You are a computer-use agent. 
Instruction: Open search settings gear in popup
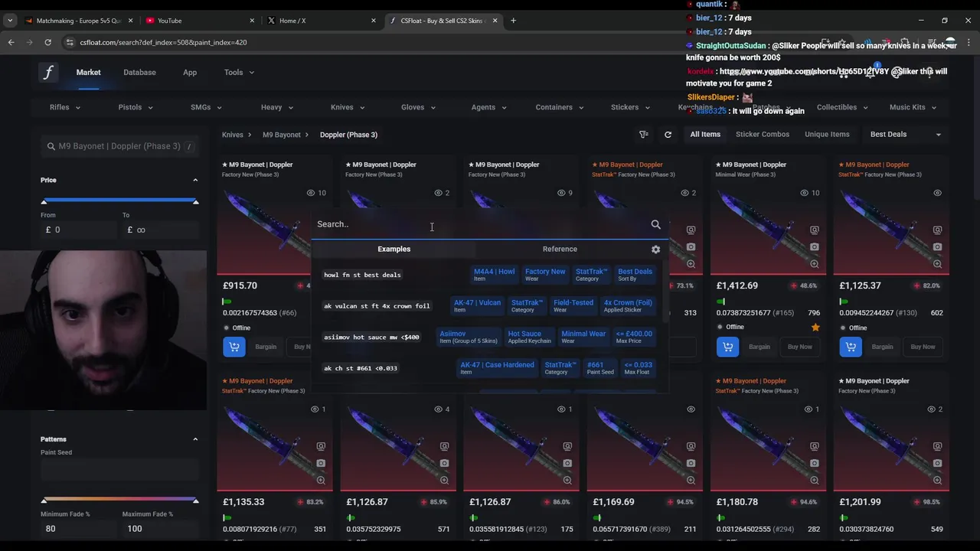(655, 249)
